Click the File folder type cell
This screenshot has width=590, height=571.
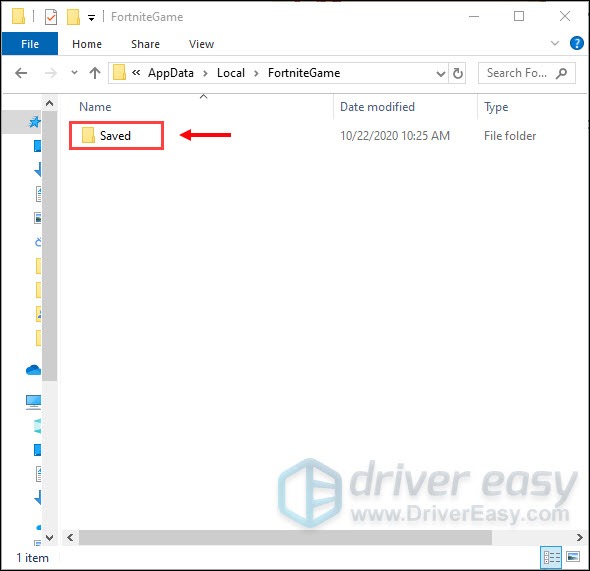click(x=510, y=136)
